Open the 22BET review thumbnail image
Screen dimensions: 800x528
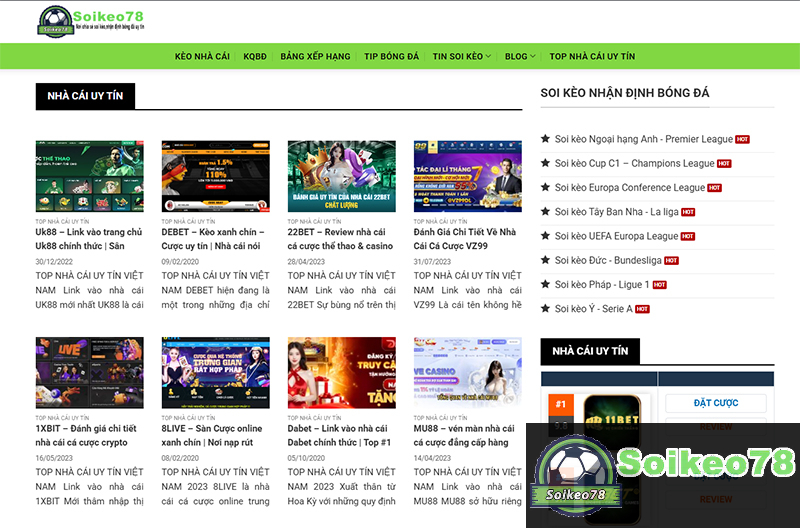click(341, 176)
